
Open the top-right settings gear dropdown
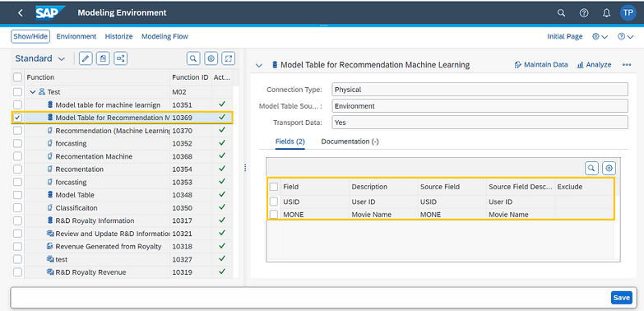600,36
